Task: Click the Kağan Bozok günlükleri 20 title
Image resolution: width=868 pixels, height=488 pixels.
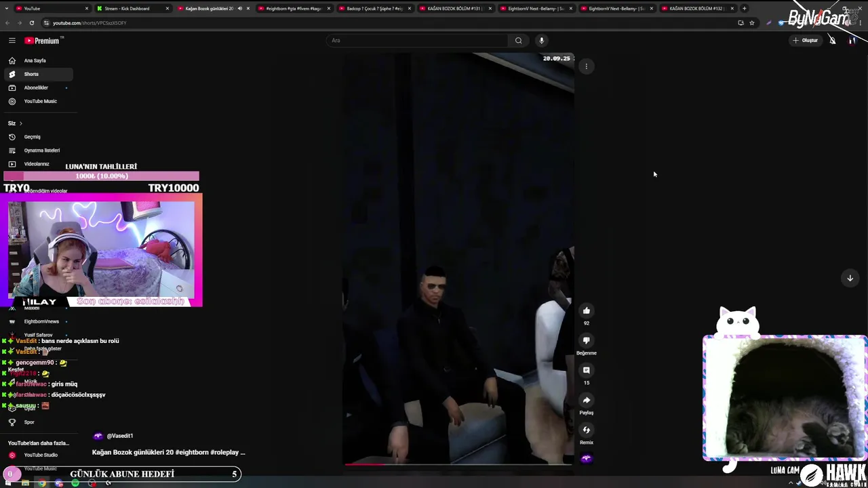Action: [168, 452]
